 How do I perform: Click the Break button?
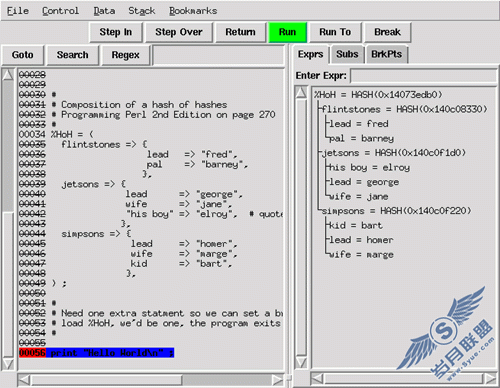point(387,32)
